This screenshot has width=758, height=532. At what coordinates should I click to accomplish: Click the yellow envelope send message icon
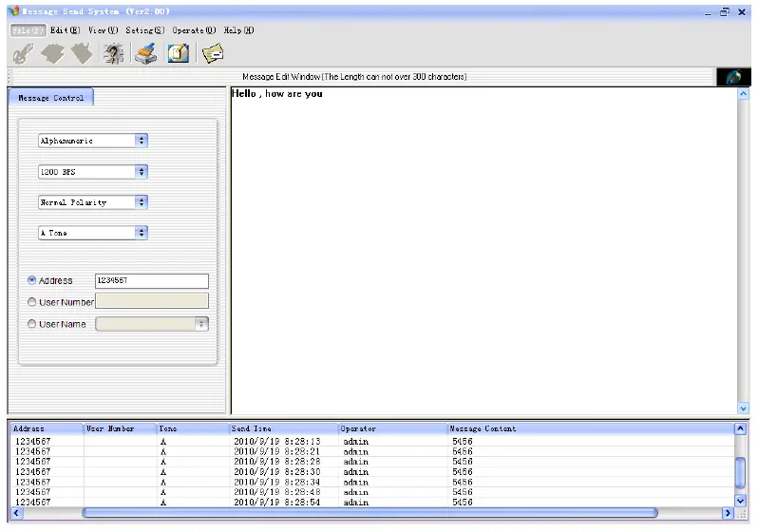coord(213,54)
